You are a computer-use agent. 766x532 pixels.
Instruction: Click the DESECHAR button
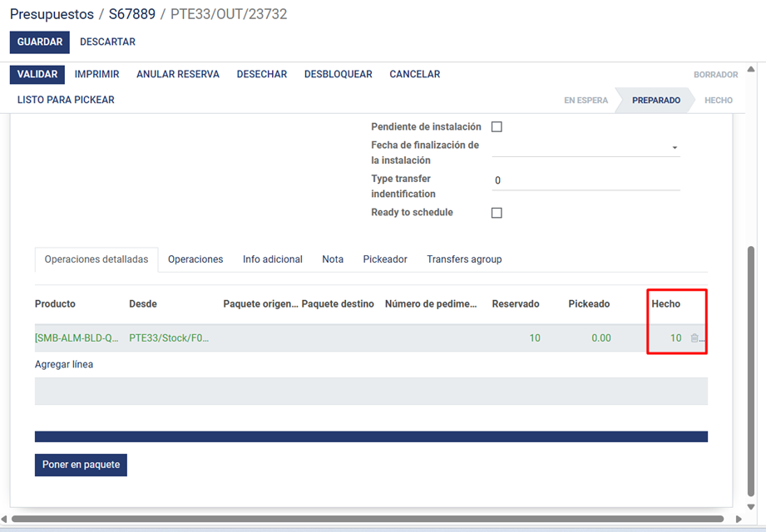262,74
